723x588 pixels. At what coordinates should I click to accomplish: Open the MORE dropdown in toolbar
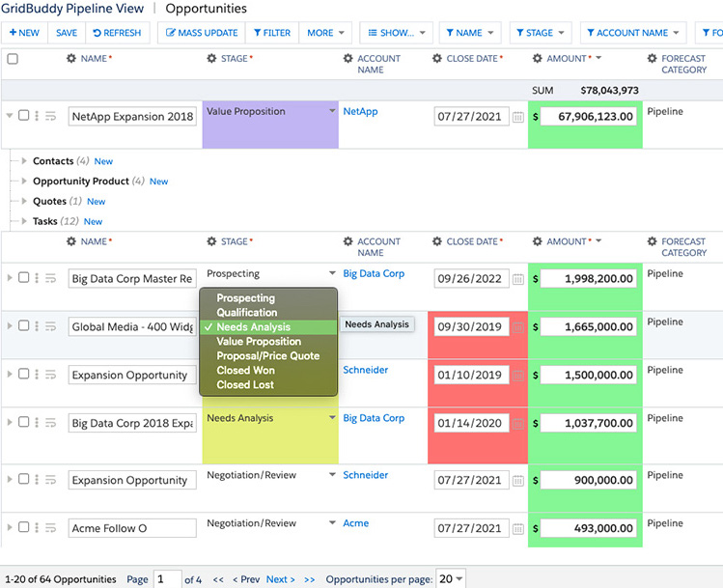point(325,33)
